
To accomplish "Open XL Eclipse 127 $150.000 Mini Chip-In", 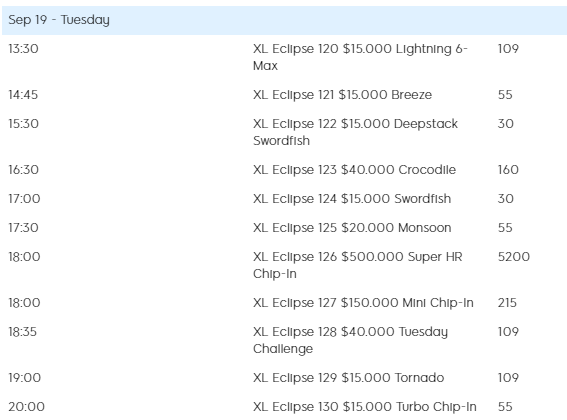I will coord(363,302).
